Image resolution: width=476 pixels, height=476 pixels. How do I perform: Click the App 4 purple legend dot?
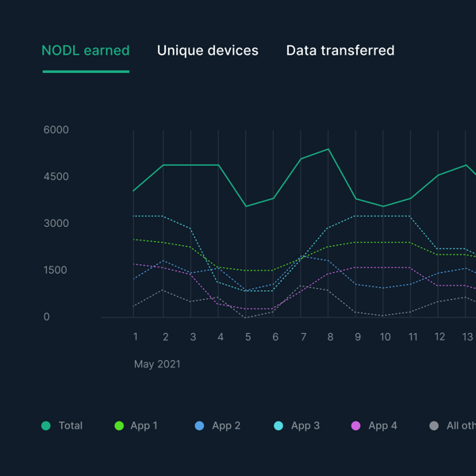(355, 426)
